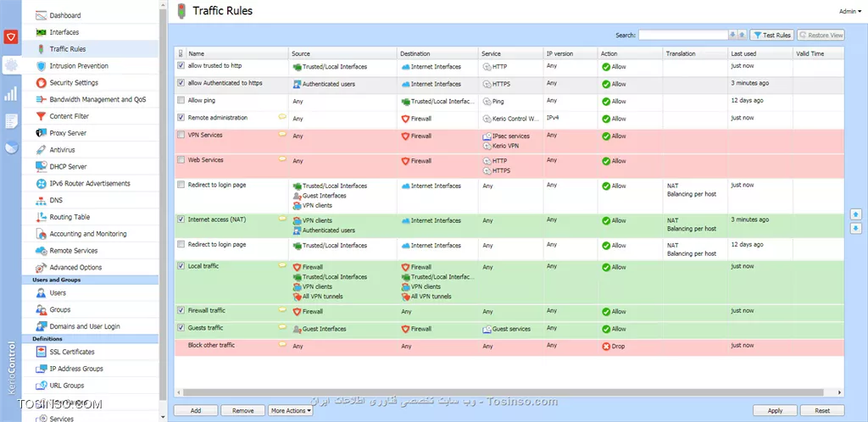Click the red Drop icon on Block other traffic
Viewport: 868px width, 422px height.
(x=606, y=347)
